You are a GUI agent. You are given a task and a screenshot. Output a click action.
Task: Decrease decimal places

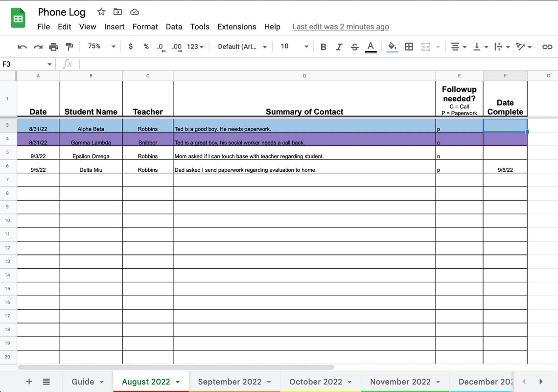(x=161, y=46)
